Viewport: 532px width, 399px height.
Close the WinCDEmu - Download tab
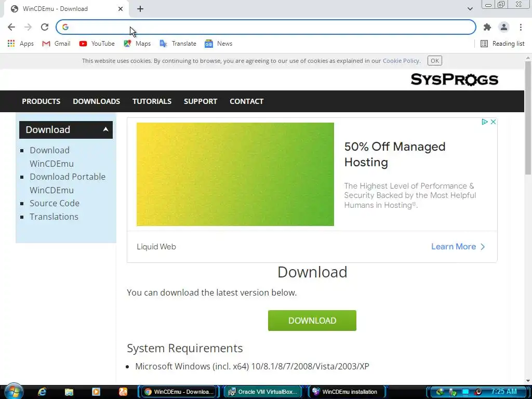click(x=121, y=9)
